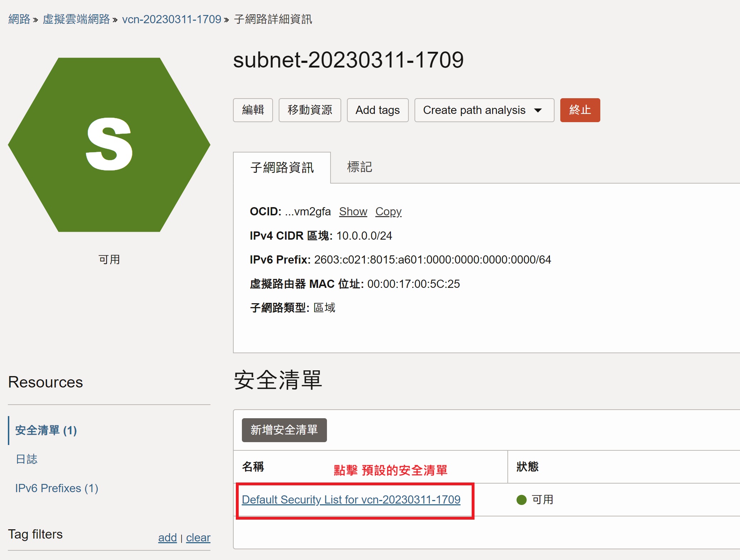Copy the subnet OCID
The height and width of the screenshot is (560, 740).
(x=388, y=211)
